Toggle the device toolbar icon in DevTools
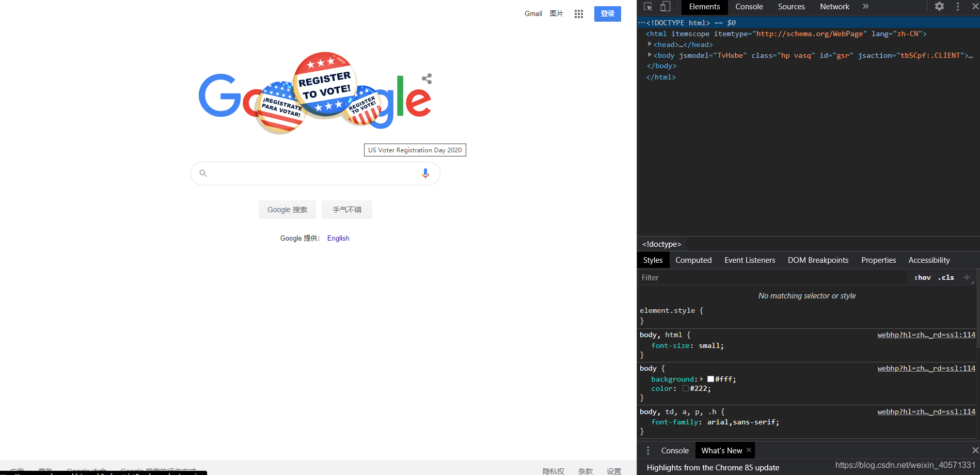 (x=666, y=7)
